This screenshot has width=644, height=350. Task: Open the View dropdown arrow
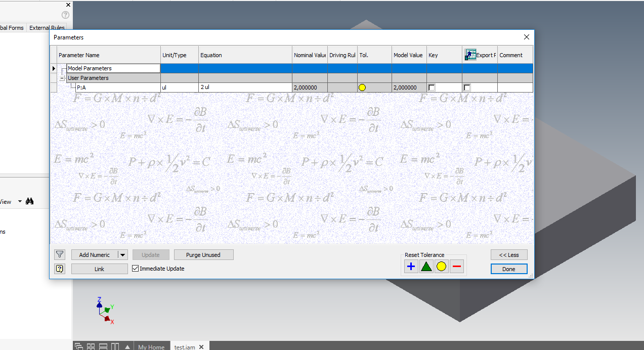19,201
